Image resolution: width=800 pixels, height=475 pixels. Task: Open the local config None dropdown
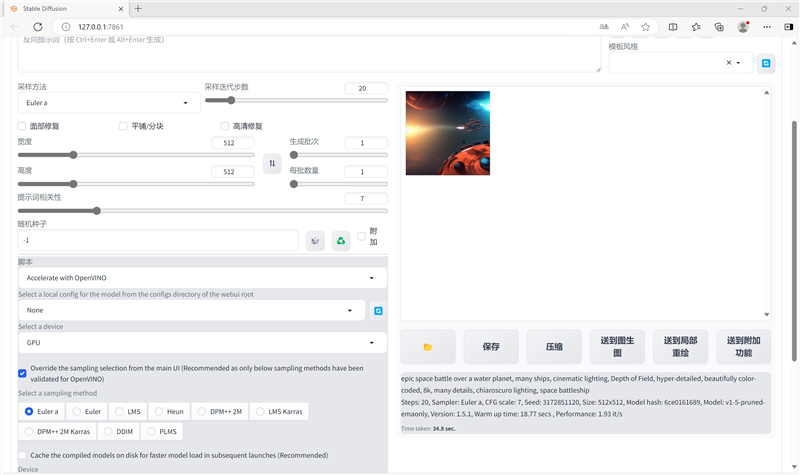point(192,310)
